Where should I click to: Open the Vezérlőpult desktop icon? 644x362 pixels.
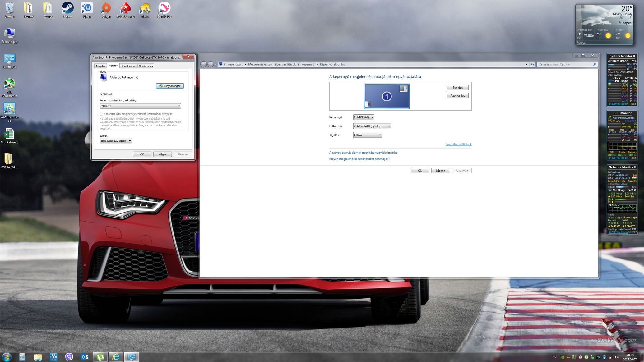[x=10, y=61]
